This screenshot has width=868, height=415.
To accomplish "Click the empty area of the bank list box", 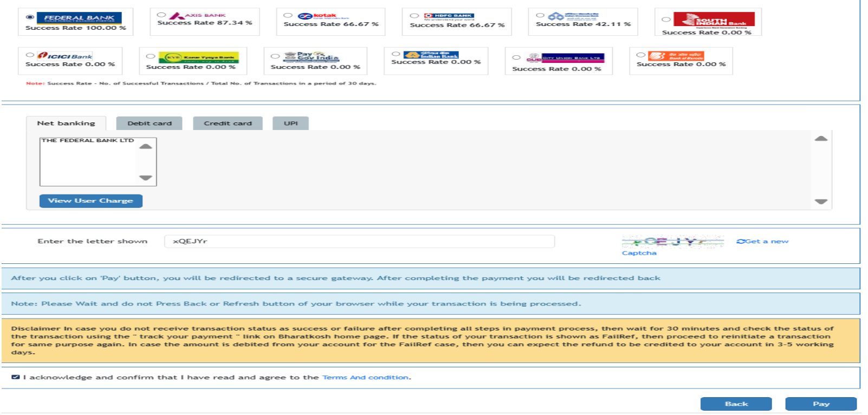I will (x=89, y=165).
